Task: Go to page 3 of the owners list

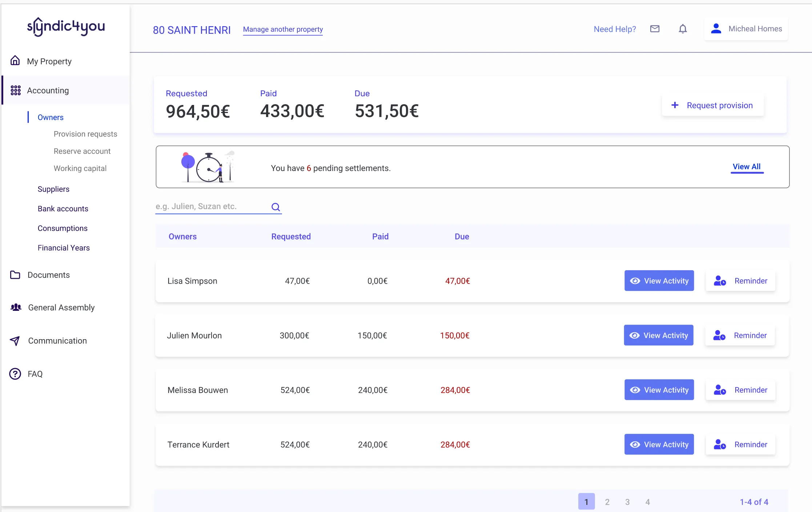Action: click(x=627, y=501)
